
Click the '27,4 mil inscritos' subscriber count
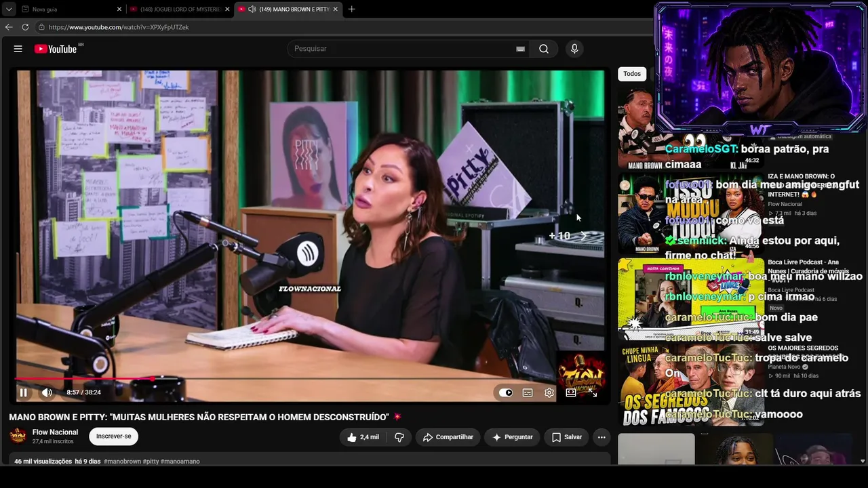(53, 442)
